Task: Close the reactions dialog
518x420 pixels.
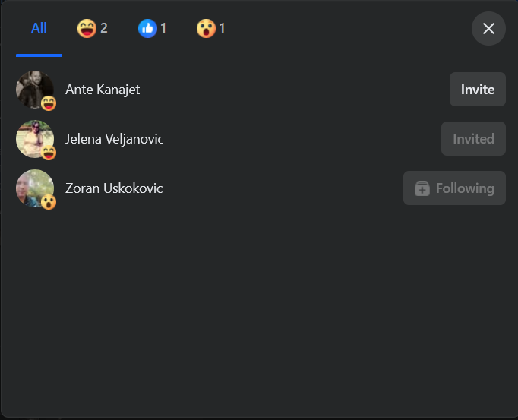Action: coord(488,28)
